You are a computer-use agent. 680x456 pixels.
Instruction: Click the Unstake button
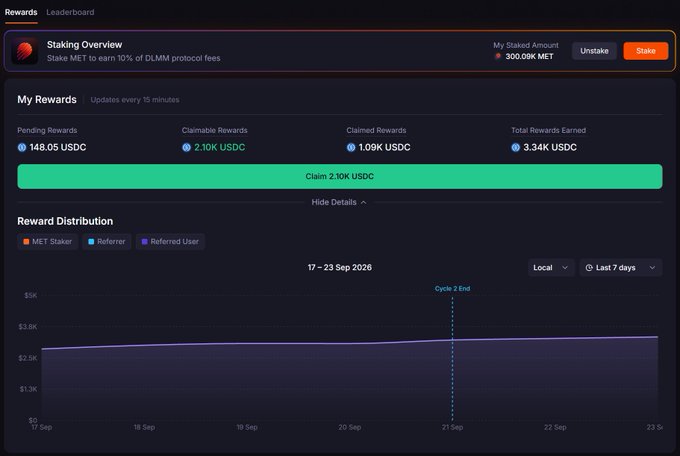(594, 51)
